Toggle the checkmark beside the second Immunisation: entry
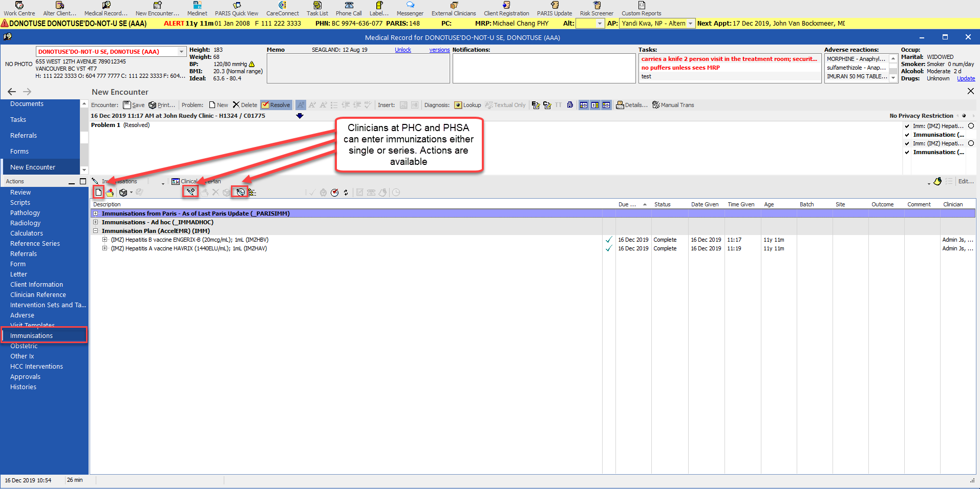The image size is (980, 489). (907, 152)
